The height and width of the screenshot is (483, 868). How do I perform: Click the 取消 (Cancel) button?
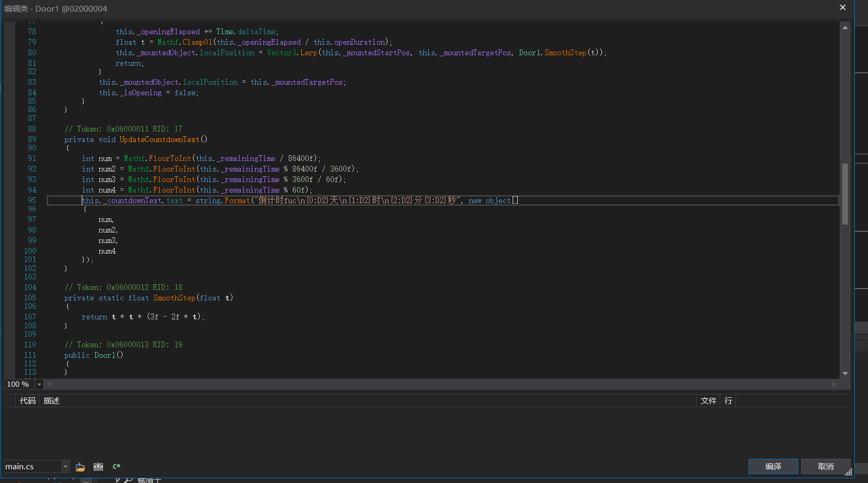(x=825, y=467)
